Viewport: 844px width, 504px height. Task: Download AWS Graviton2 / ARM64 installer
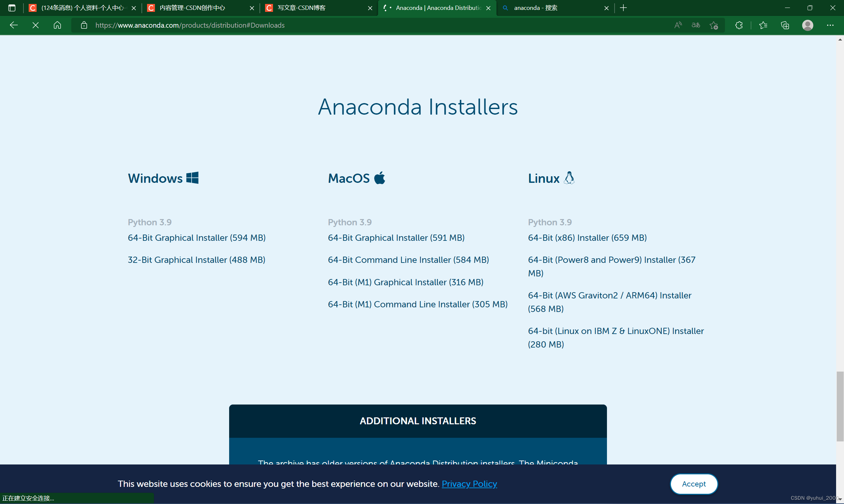coord(610,302)
